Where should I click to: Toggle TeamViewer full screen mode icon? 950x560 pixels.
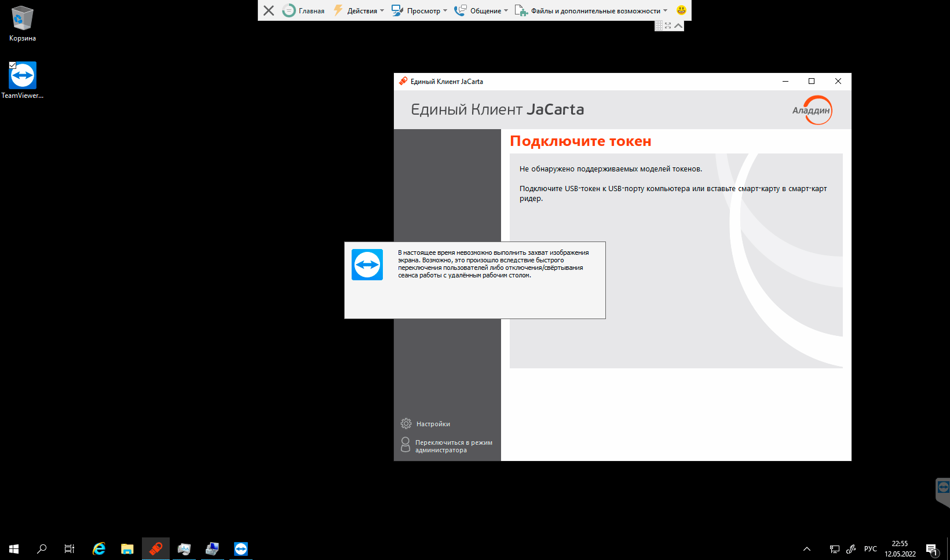[668, 26]
